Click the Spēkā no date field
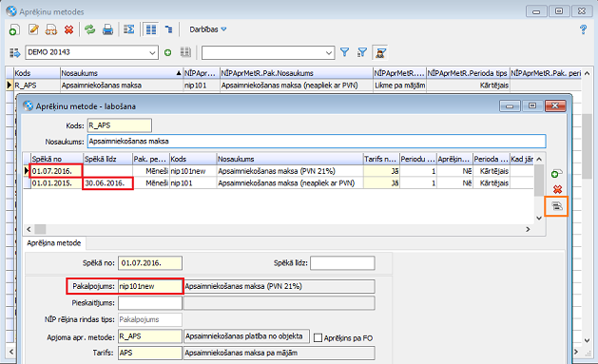This screenshot has height=364, width=598. (x=150, y=263)
